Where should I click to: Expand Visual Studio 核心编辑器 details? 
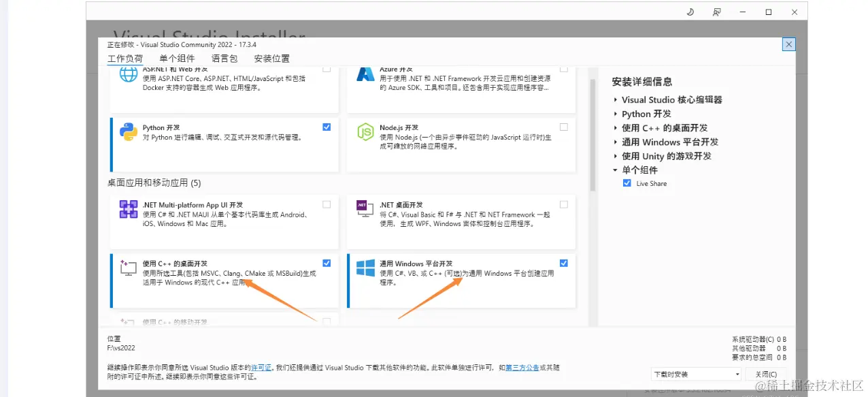(x=615, y=99)
